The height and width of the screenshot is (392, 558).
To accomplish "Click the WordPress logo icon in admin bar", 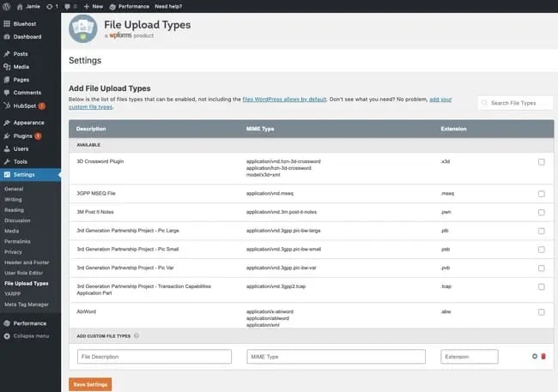I will click(6, 6).
